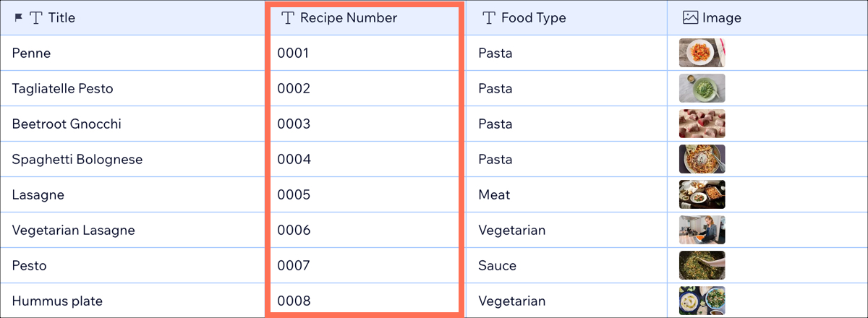Open the Tagliatelle Pesto image thumbnail

[702, 88]
